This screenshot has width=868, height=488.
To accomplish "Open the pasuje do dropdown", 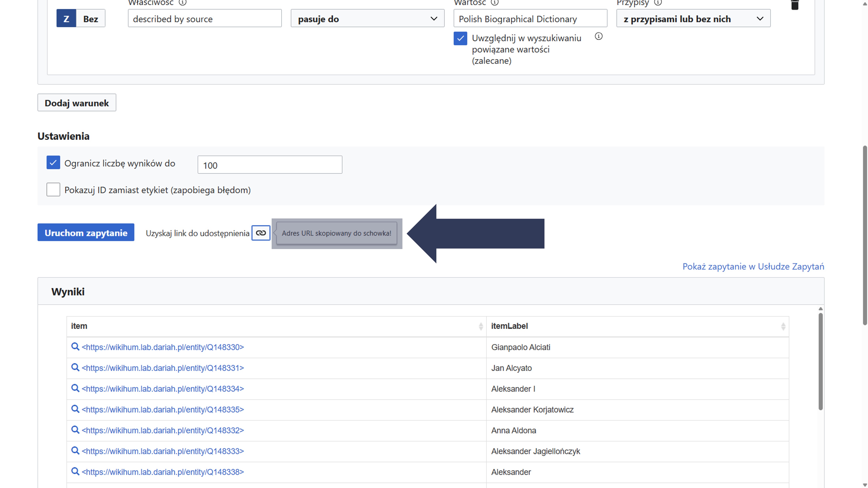I will 367,19.
